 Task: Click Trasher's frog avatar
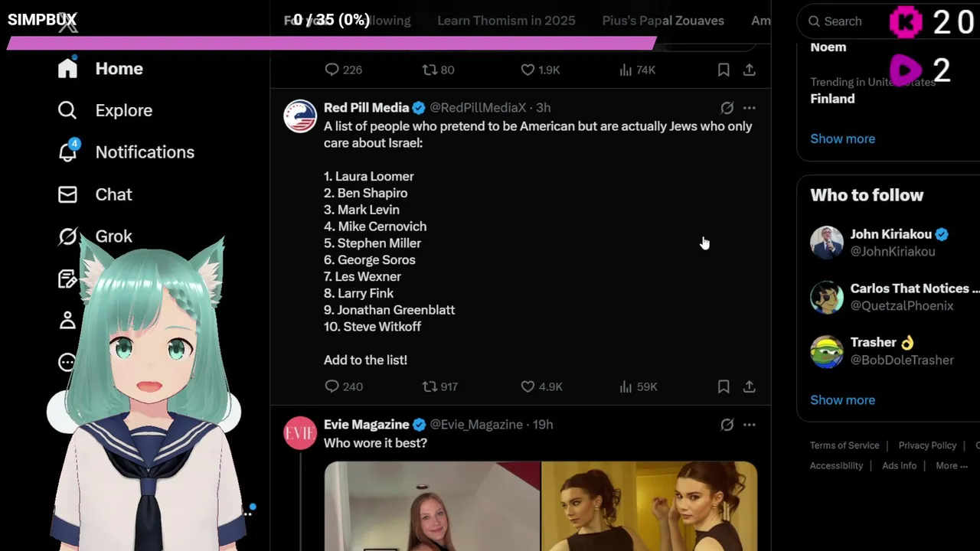pyautogui.click(x=827, y=351)
